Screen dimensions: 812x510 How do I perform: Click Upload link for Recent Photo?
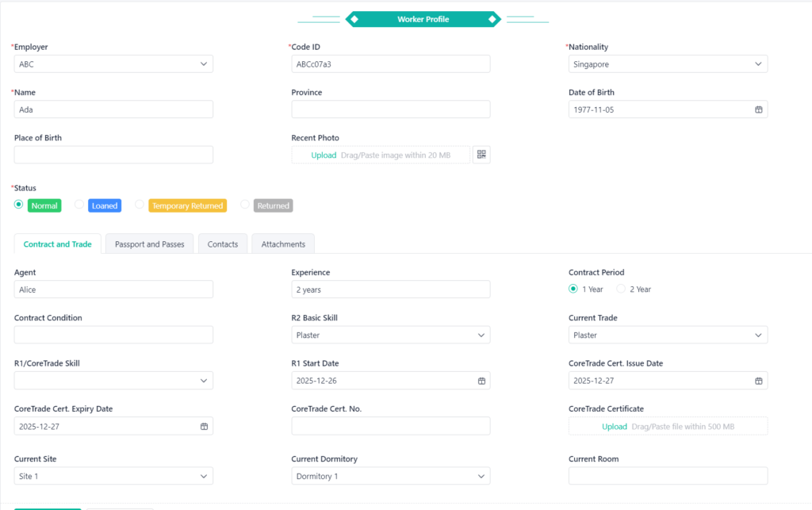coord(324,155)
